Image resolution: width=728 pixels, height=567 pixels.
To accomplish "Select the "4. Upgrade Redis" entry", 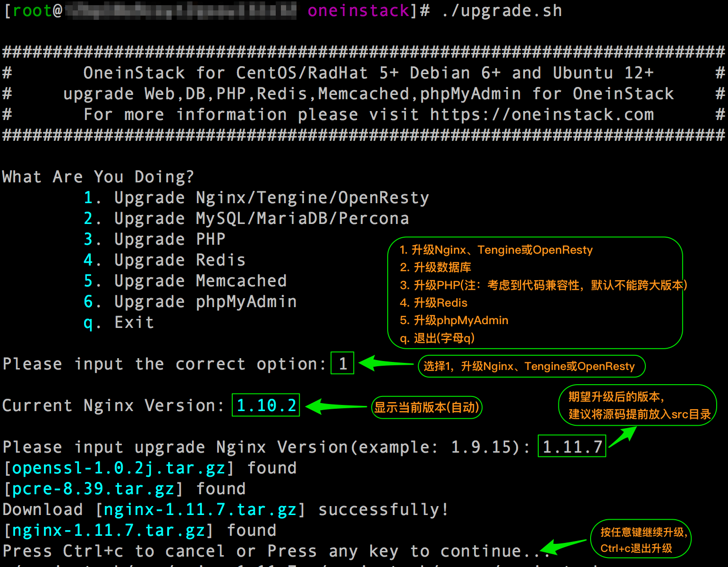I will [x=164, y=260].
